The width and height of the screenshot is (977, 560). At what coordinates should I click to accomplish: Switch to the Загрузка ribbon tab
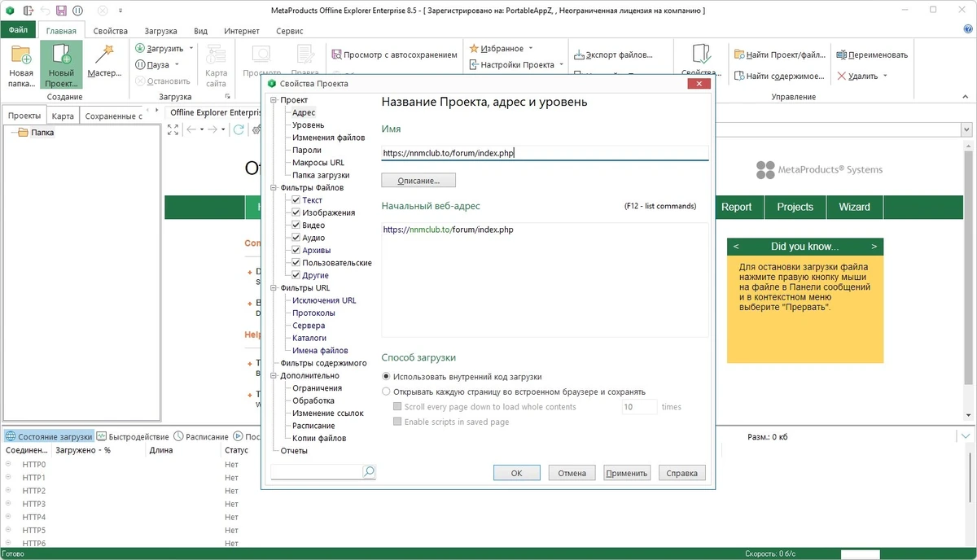[x=161, y=31]
